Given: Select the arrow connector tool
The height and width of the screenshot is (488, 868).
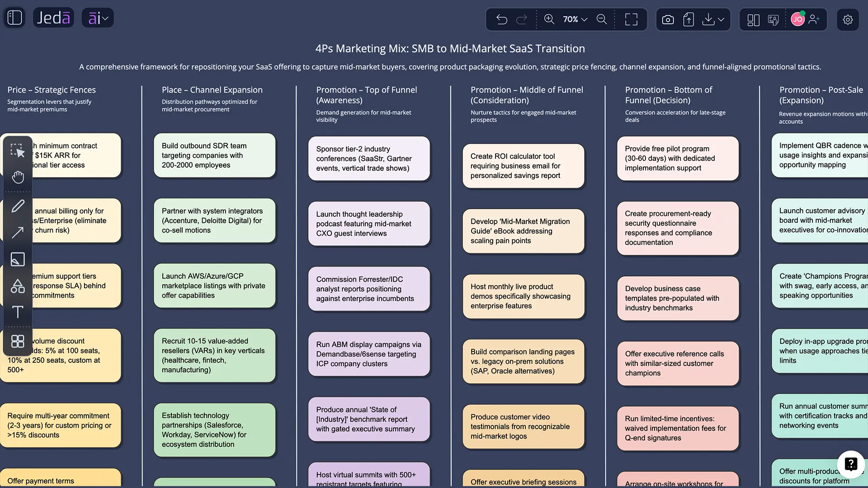Looking at the screenshot, I should pyautogui.click(x=18, y=233).
